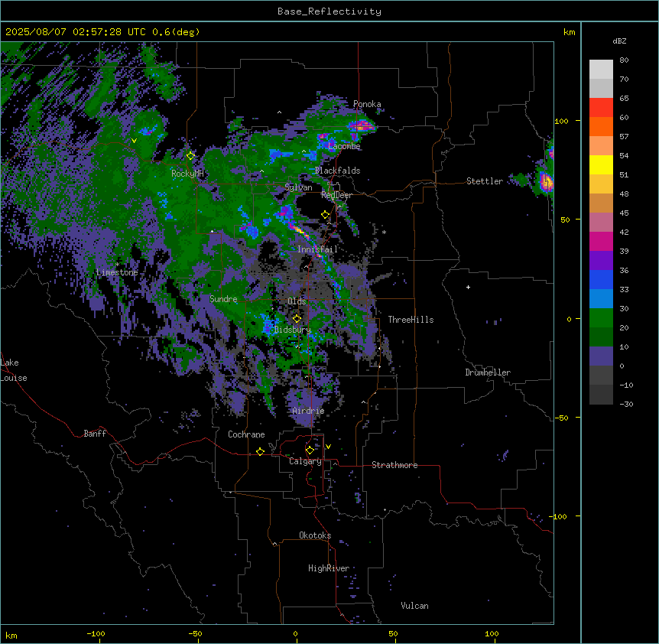Click the white asterisk marker above Limestone
659x644 pixels.
click(x=117, y=265)
